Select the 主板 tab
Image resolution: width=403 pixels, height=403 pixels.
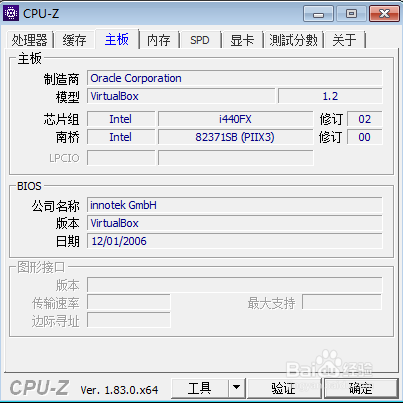(117, 39)
